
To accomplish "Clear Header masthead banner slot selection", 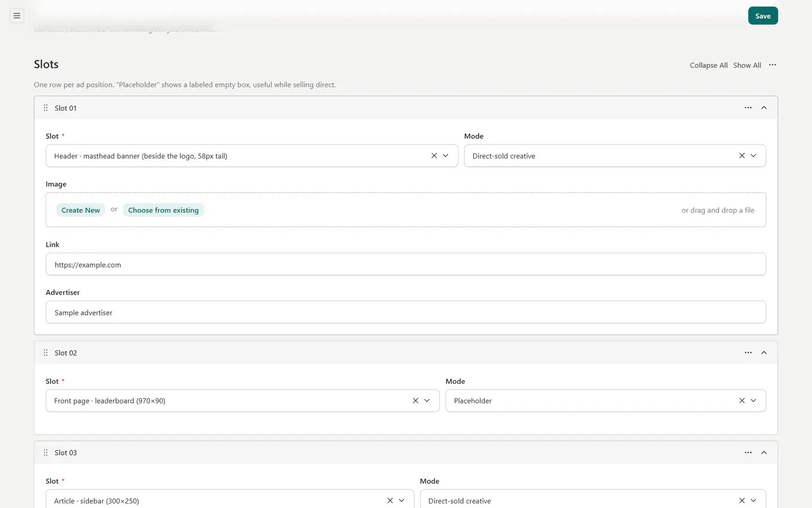I will click(434, 156).
